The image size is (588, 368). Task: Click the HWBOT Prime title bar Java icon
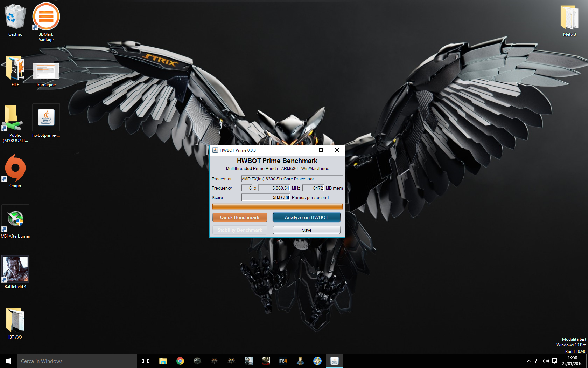[215, 150]
